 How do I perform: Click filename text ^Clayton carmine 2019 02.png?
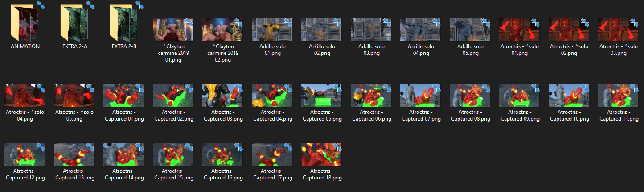(222, 53)
